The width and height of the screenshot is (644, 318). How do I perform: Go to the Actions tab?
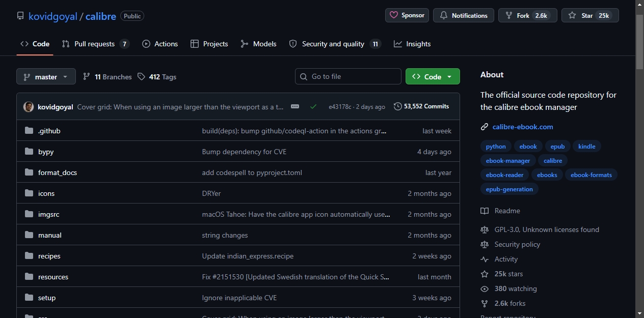[x=160, y=44]
